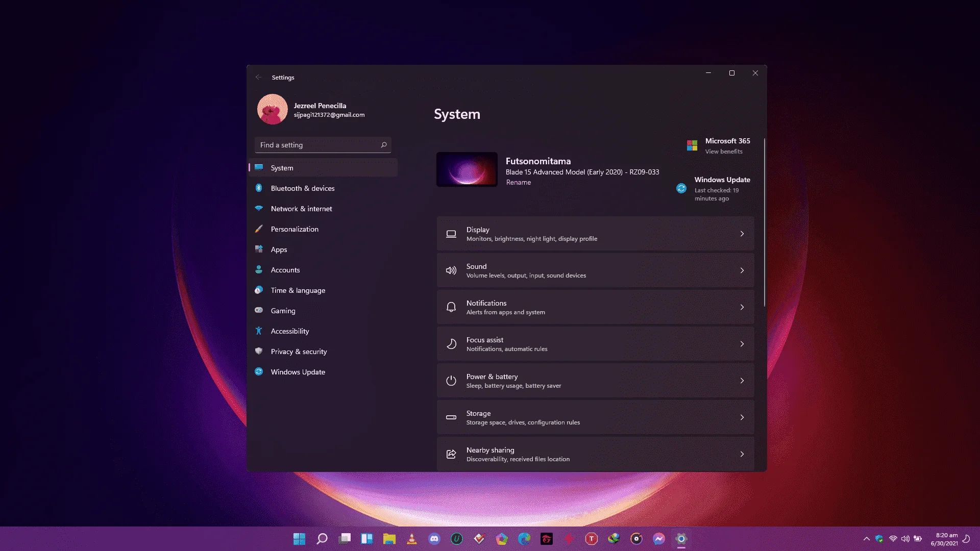Viewport: 980px width, 551px height.
Task: Open Microsoft Edge from taskbar
Action: (x=524, y=539)
